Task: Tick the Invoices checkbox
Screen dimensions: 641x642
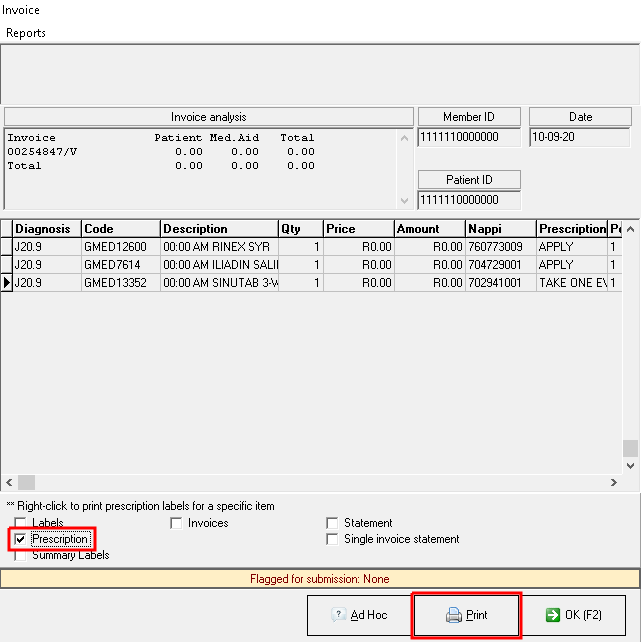Action: [x=177, y=523]
